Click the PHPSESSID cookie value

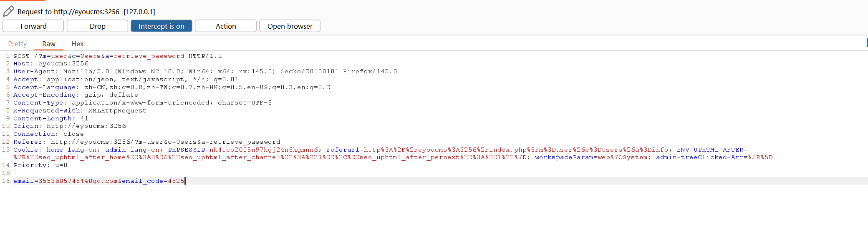[x=264, y=150]
